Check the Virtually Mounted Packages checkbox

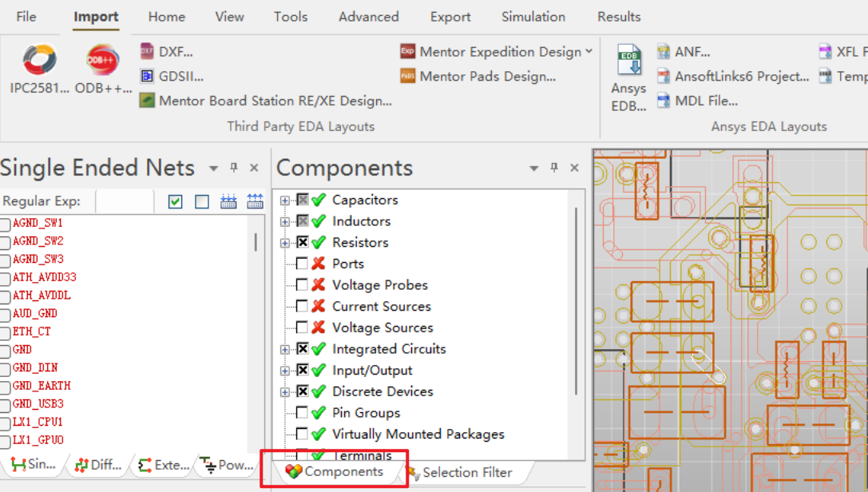pos(303,434)
